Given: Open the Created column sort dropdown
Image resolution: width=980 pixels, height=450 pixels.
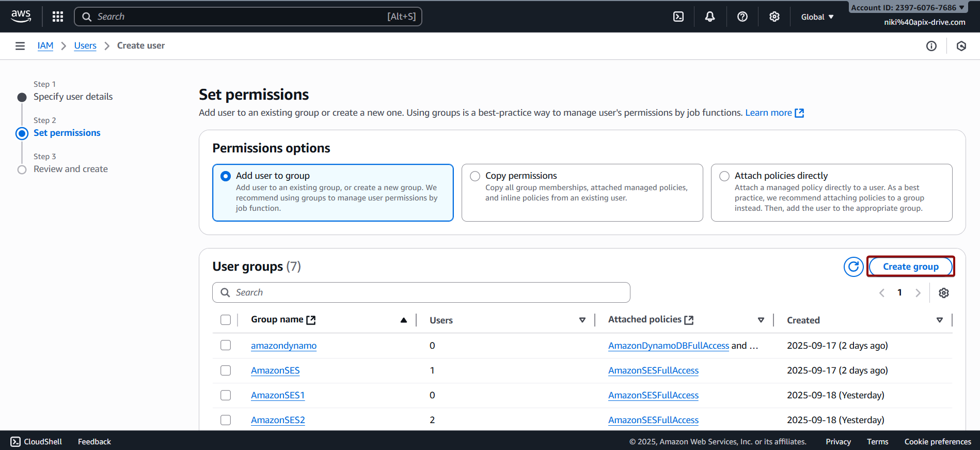Looking at the screenshot, I should 939,320.
